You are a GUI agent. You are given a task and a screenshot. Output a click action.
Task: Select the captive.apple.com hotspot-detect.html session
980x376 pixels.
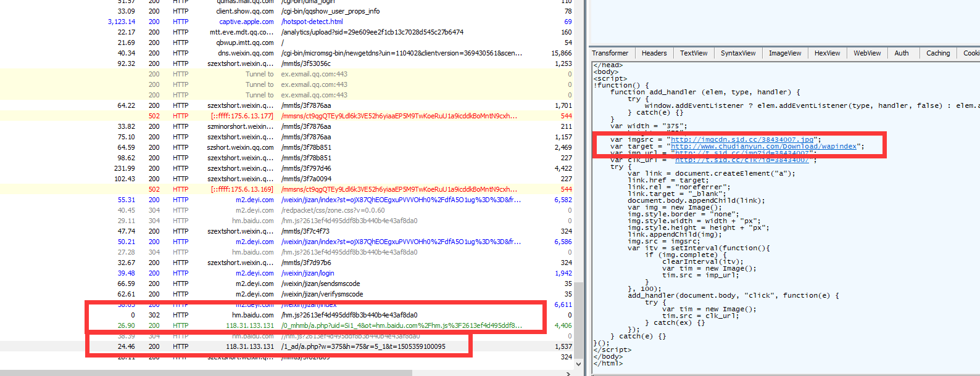click(x=287, y=22)
